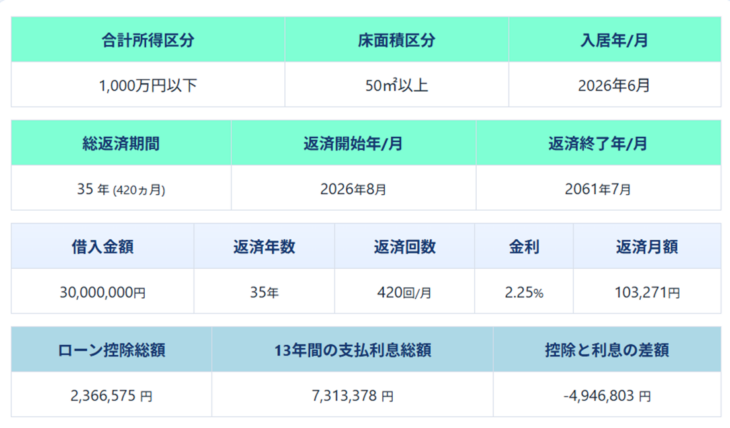Select the 2026年6月 move-in date cell

[x=614, y=85]
